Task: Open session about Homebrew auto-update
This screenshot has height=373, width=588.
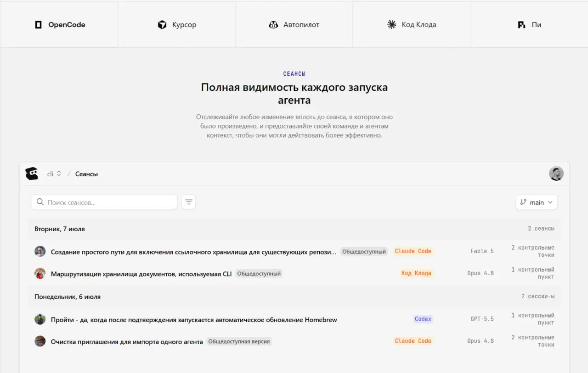Action: [194, 320]
